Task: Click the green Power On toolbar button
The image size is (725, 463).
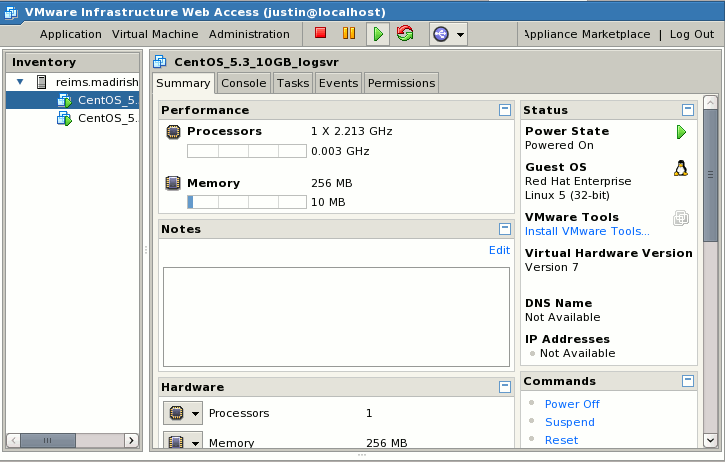Action: click(378, 34)
